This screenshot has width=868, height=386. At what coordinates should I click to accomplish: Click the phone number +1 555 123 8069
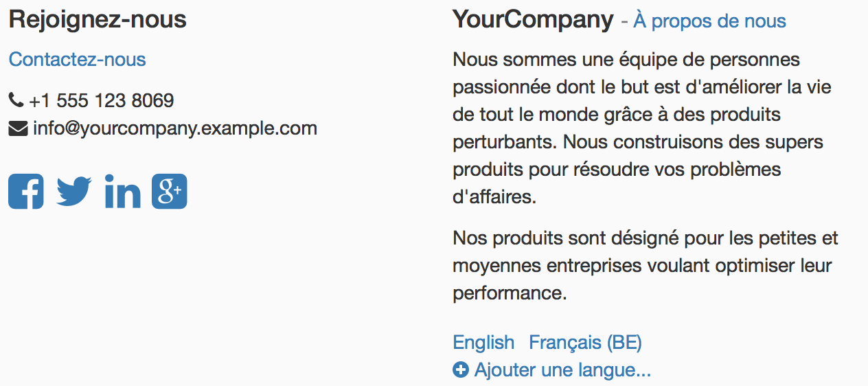tap(102, 101)
